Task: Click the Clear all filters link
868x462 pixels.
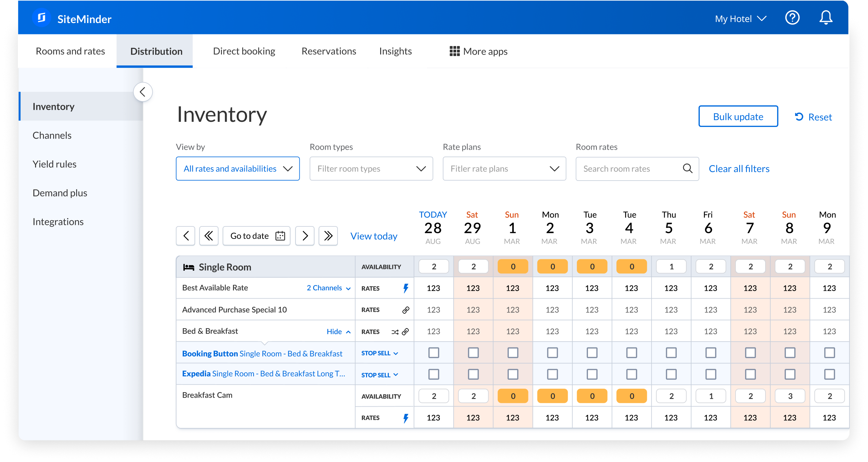Action: coord(739,169)
